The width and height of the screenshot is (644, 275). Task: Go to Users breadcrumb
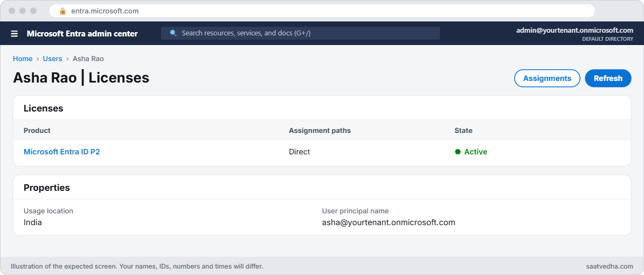tap(53, 59)
